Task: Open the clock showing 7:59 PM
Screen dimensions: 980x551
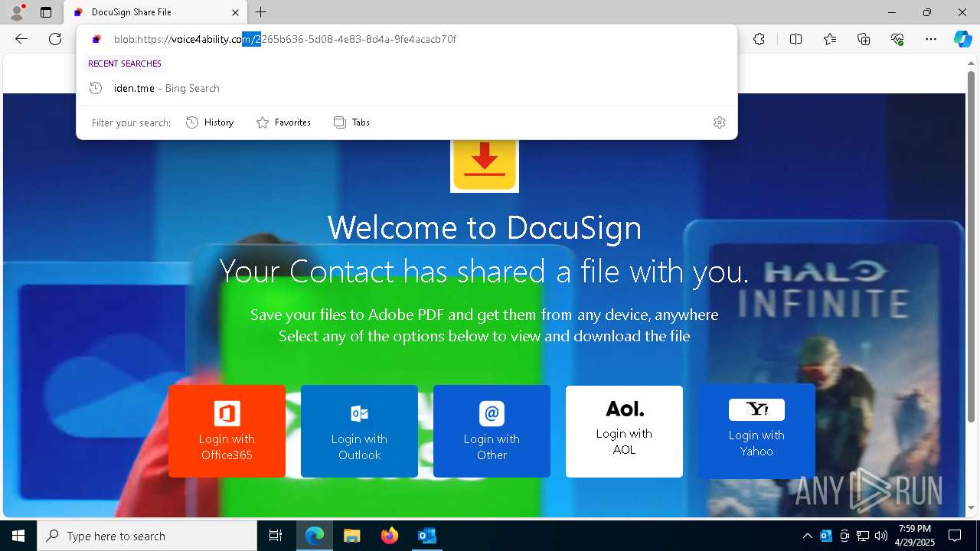Action: tap(914, 536)
